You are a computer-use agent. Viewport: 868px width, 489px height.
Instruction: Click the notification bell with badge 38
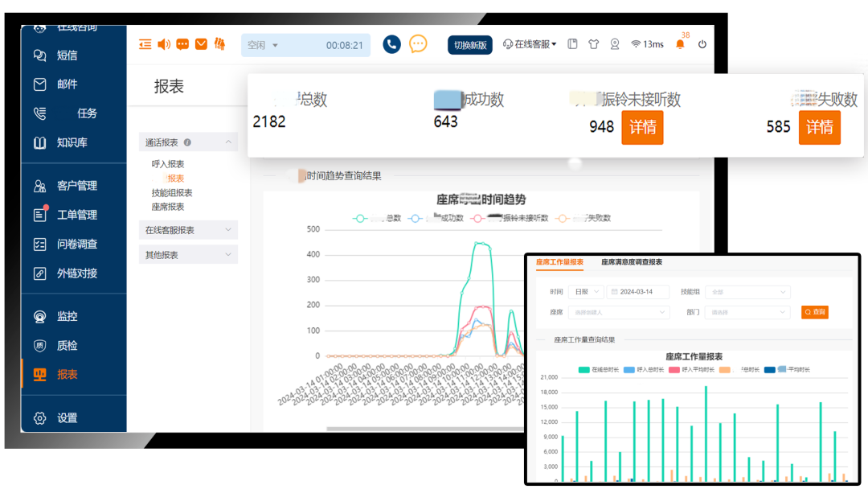(x=681, y=44)
